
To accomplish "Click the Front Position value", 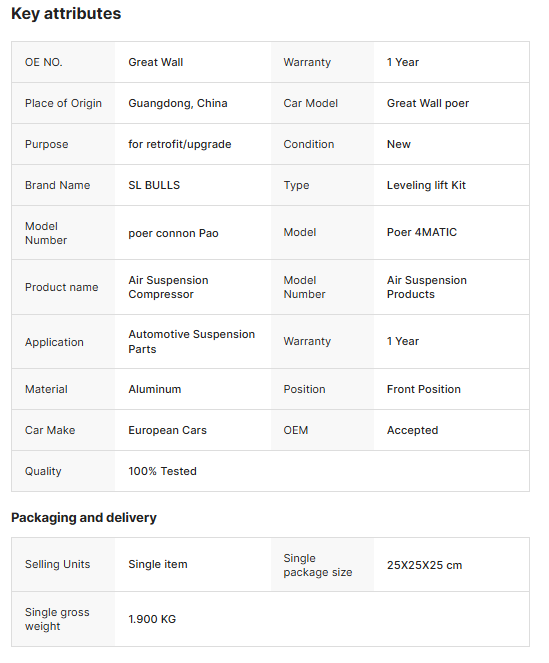I will pyautogui.click(x=423, y=389).
